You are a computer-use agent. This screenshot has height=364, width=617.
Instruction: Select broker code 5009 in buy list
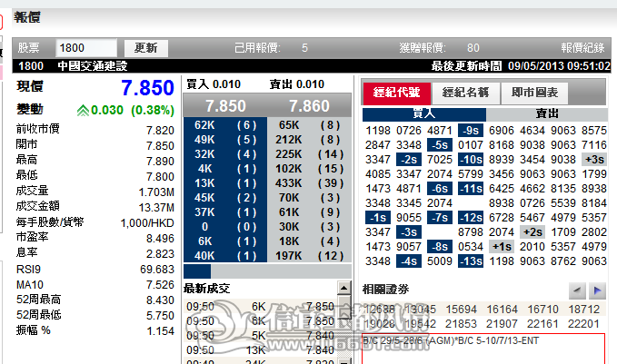(x=440, y=261)
